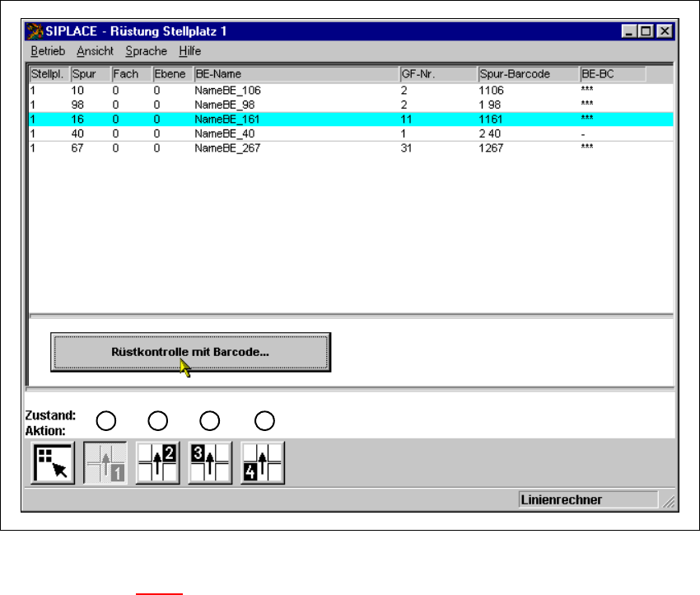Image resolution: width=700 pixels, height=595 pixels.
Task: Open the Ansicht menu
Action: (95, 51)
